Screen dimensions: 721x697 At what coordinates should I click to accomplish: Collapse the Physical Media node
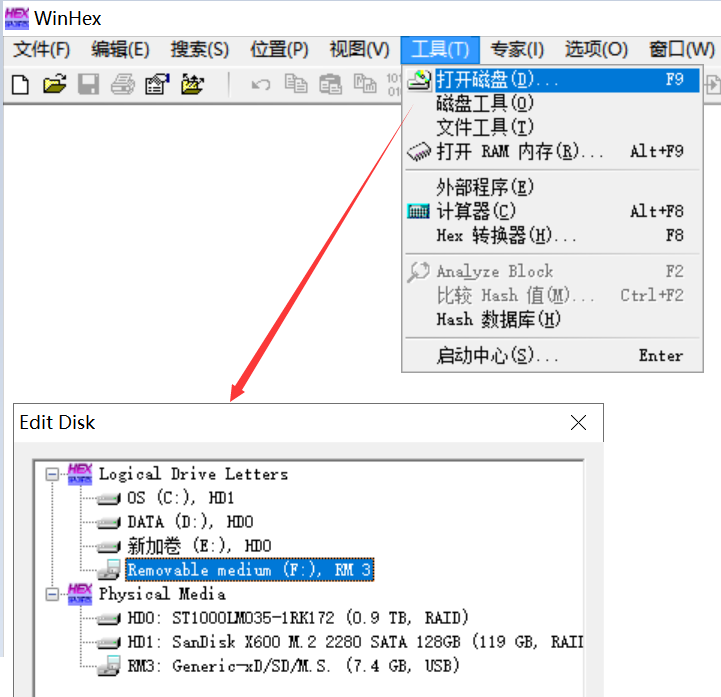point(52,594)
